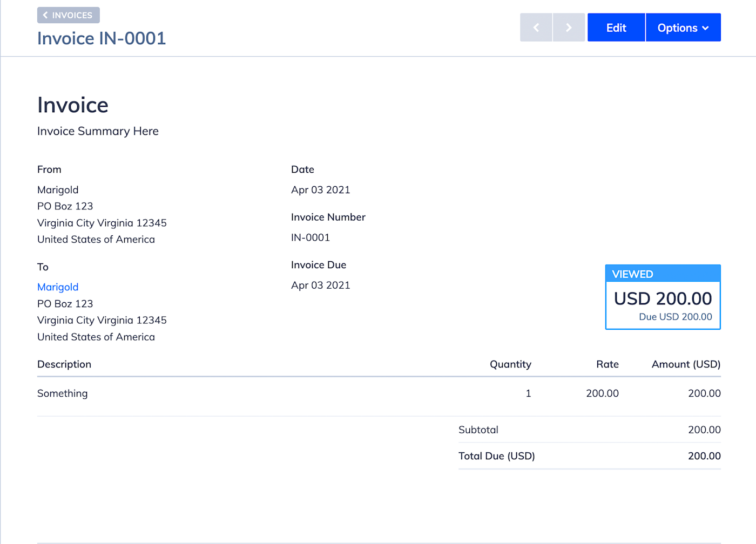Open the Marigold customer link

pyautogui.click(x=58, y=287)
